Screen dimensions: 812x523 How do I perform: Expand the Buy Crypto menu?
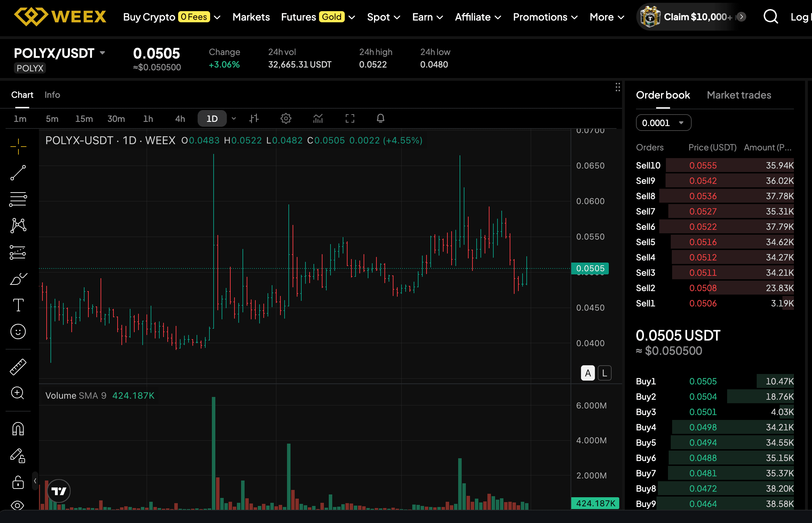[172, 17]
